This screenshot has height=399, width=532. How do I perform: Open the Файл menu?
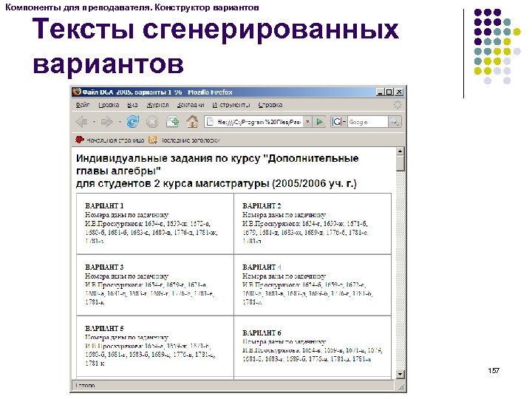tap(83, 105)
